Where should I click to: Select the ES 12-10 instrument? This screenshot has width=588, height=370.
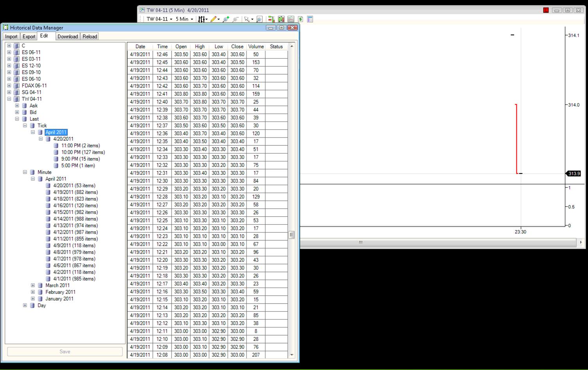tap(31, 66)
